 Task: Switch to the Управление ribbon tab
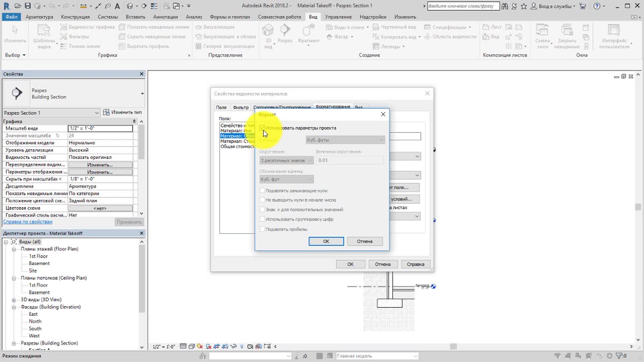(338, 17)
